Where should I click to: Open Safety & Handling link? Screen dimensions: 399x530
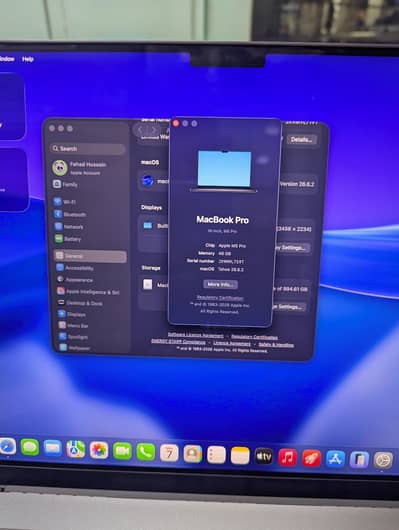pos(276,345)
